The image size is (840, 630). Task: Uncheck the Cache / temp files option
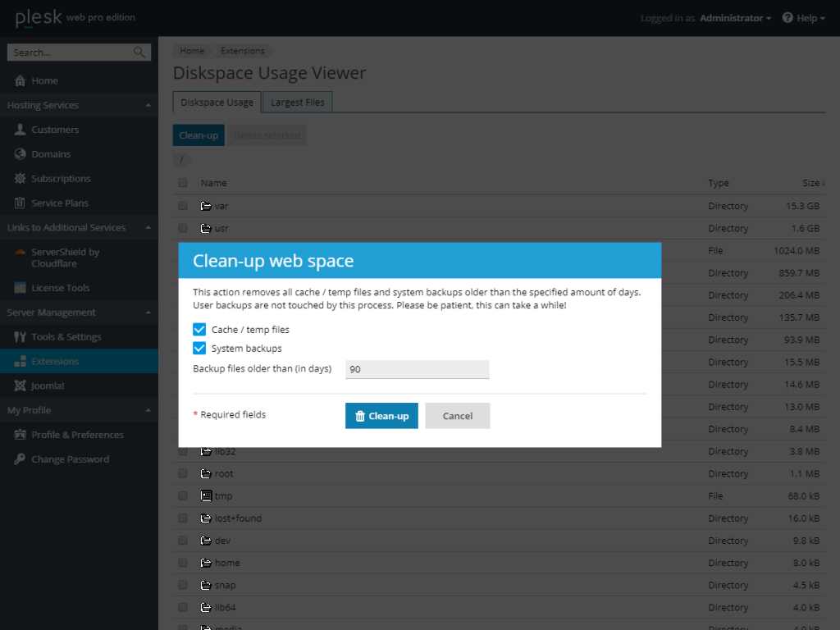click(199, 328)
